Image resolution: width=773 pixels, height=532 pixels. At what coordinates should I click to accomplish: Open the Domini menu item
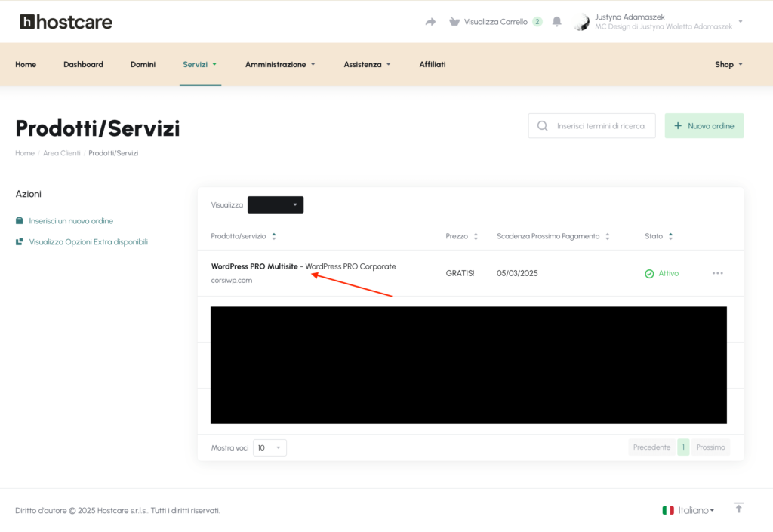tap(143, 65)
